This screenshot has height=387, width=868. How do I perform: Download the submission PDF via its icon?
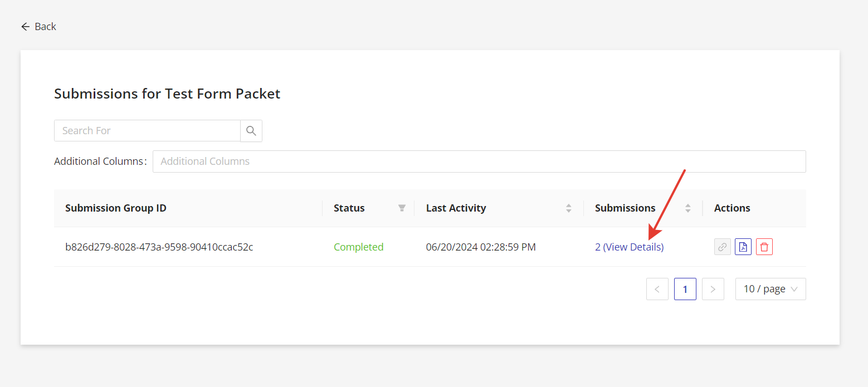(x=743, y=247)
